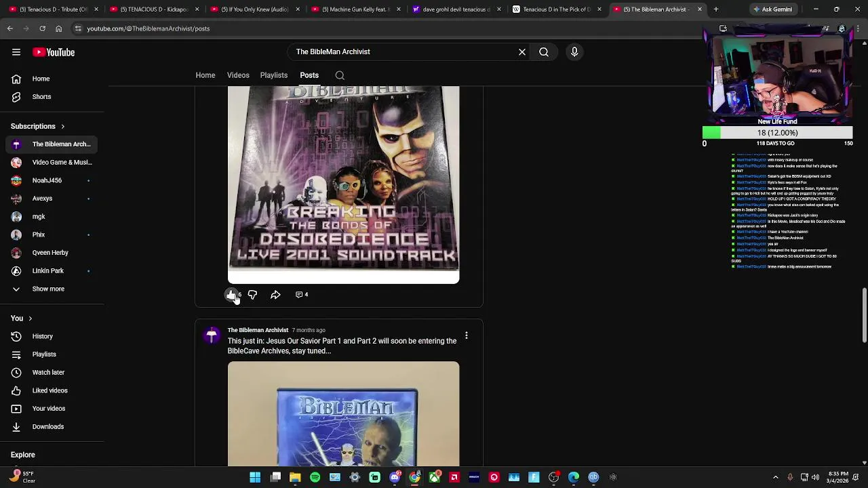This screenshot has height=488, width=868.
Task: Click the New Life Fund progress bar
Action: (777, 133)
